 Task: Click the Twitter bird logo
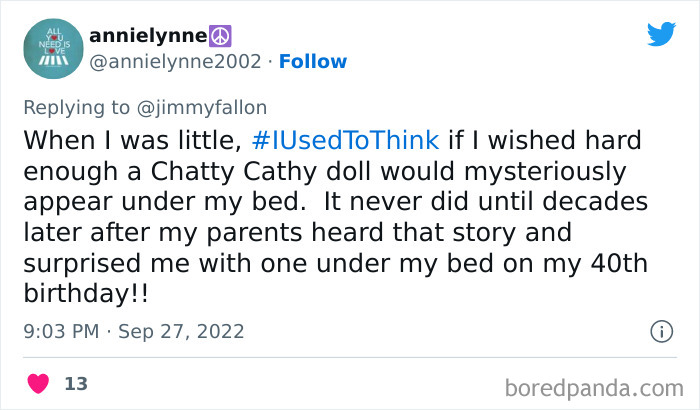click(x=661, y=35)
